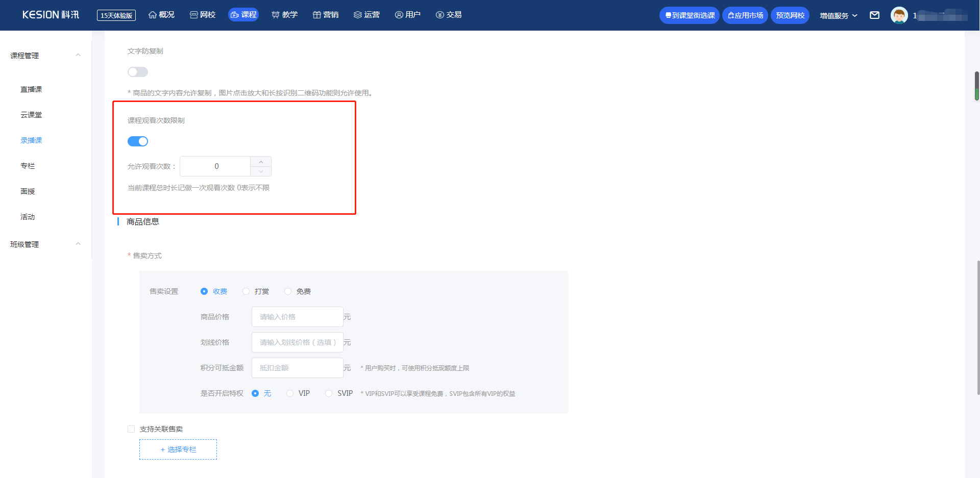The height and width of the screenshot is (478, 980).
Task: Click the 商品信息 section heading
Action: tap(143, 221)
